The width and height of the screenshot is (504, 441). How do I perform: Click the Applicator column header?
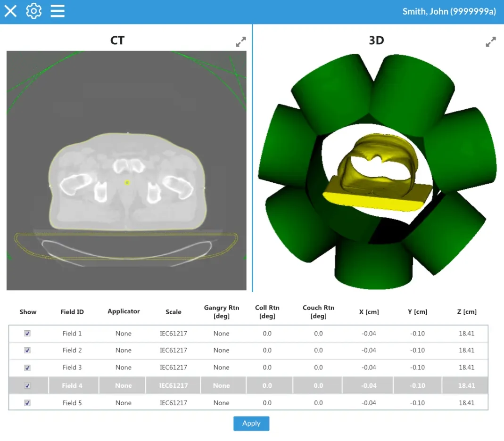point(124,311)
